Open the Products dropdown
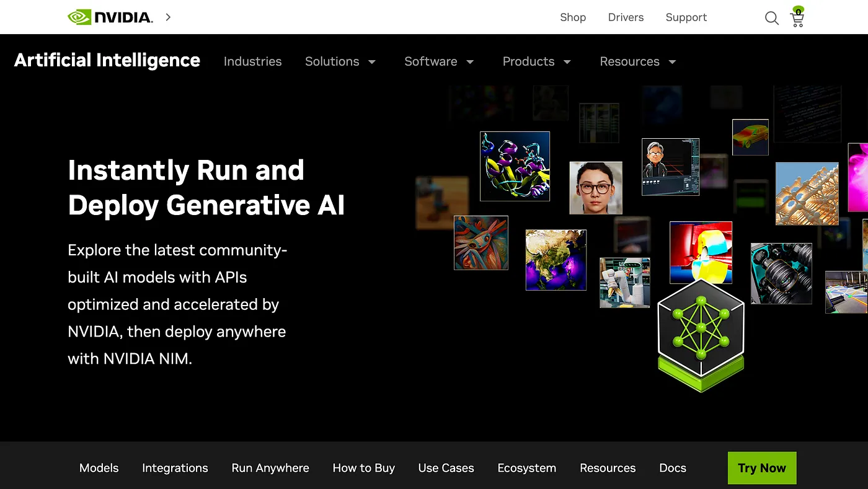The width and height of the screenshot is (868, 489). 537,61
